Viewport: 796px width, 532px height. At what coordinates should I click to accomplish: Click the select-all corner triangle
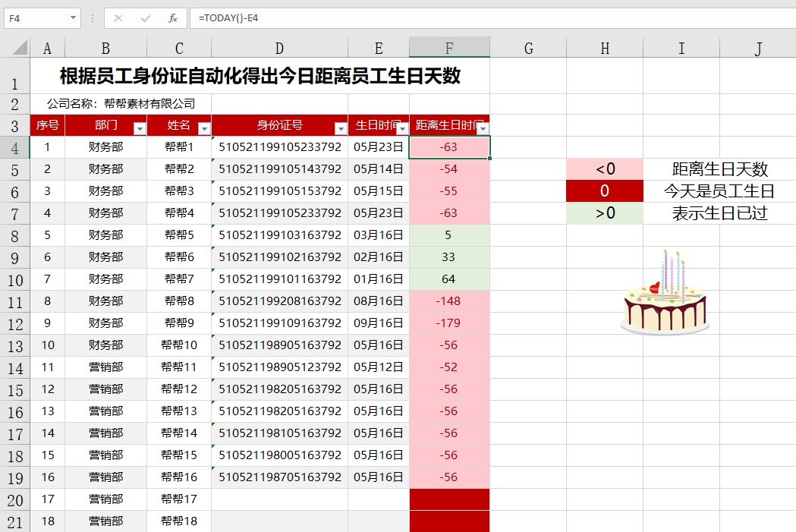click(x=20, y=48)
